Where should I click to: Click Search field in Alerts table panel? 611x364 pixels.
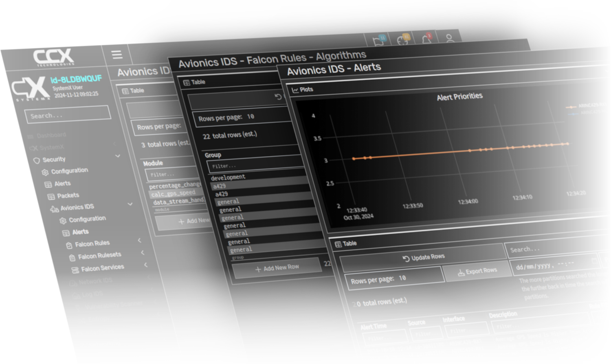click(x=557, y=246)
